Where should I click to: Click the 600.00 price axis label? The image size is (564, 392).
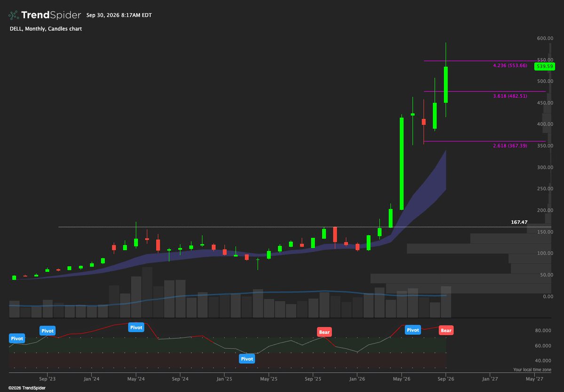tap(545, 38)
